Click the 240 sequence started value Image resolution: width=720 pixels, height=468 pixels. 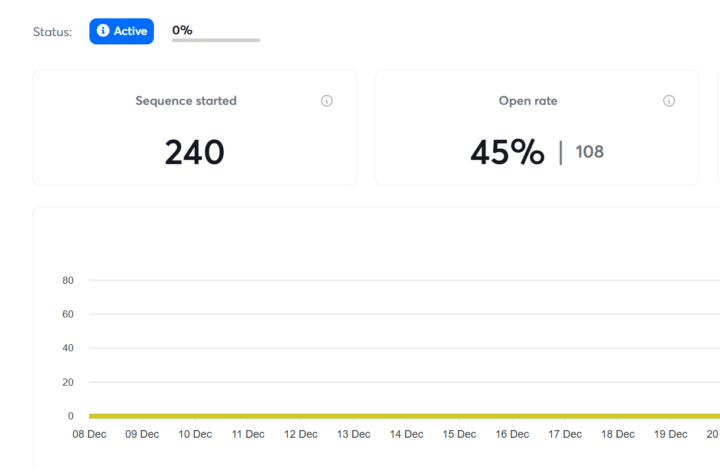[194, 152]
